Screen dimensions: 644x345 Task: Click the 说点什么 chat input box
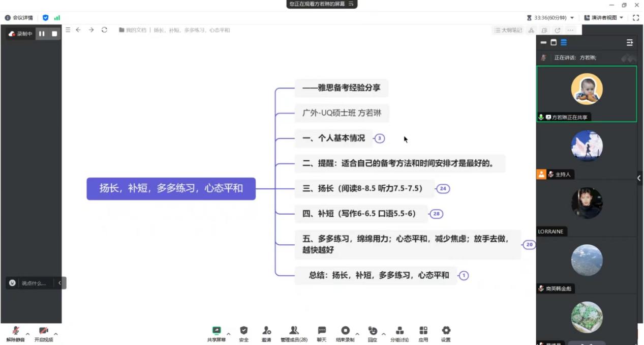(32, 283)
